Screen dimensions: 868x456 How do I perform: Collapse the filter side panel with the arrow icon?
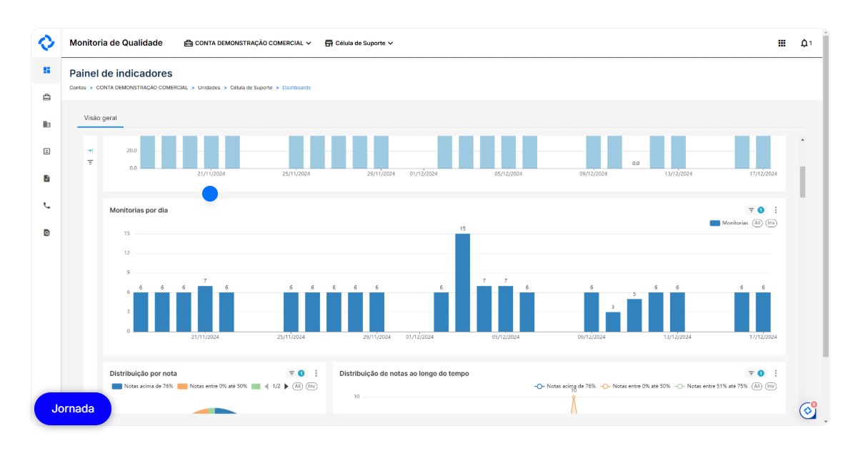click(90, 151)
